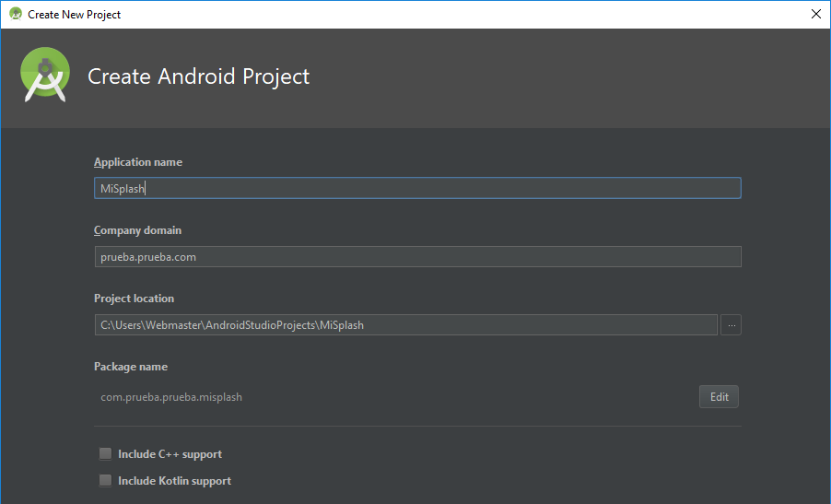This screenshot has height=504, width=831.
Task: Click the small Android Studio title bar icon
Action: 16,14
